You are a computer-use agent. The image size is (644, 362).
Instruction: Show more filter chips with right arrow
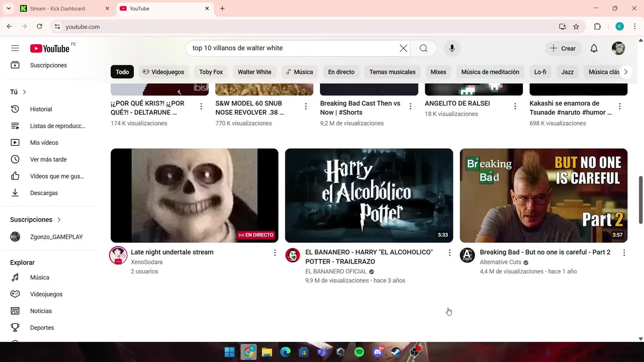pyautogui.click(x=625, y=72)
